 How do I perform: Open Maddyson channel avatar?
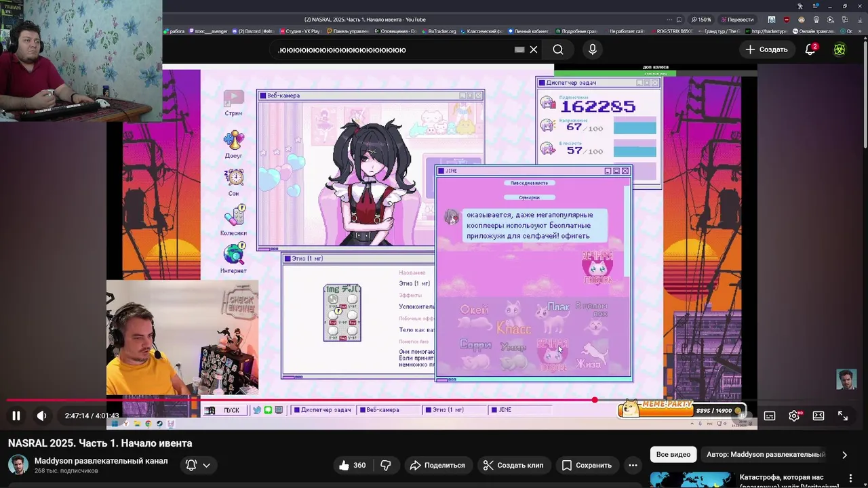(x=18, y=465)
